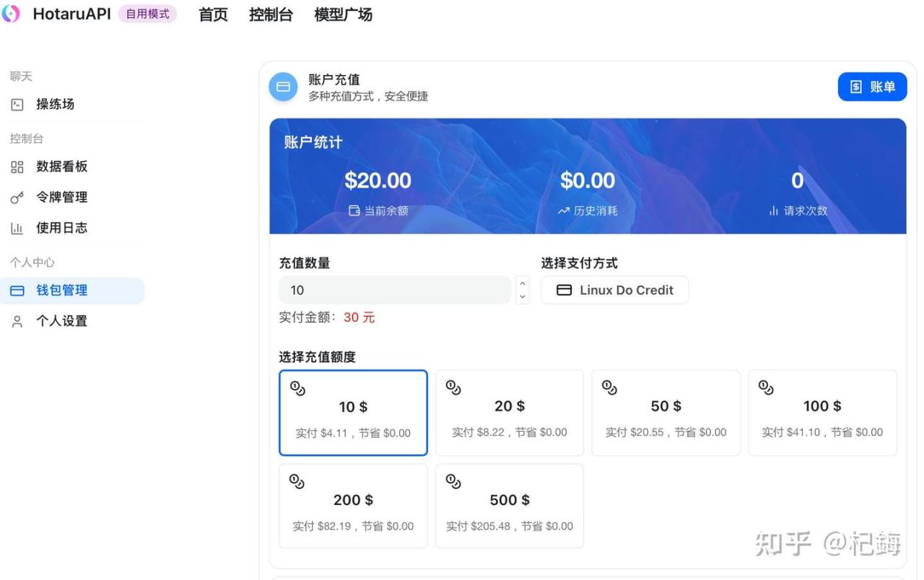Image resolution: width=924 pixels, height=580 pixels.
Task: Decrease 充值数量 with the down arrow
Action: (x=523, y=296)
